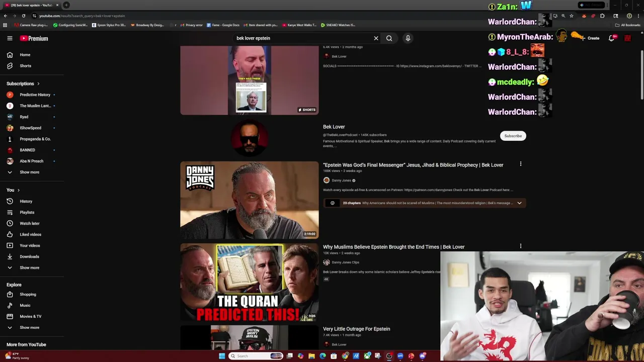
Task: Open the notifications bell
Action: click(x=612, y=38)
